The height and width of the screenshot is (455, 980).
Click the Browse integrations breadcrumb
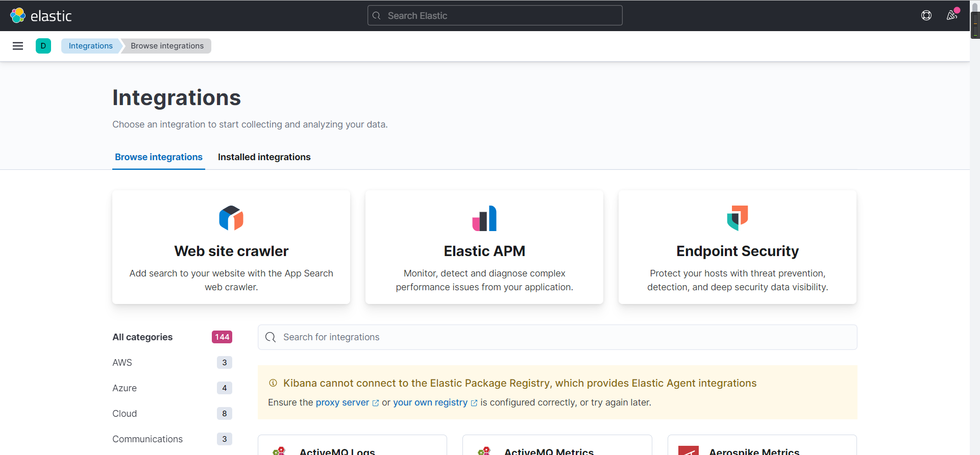tap(167, 46)
